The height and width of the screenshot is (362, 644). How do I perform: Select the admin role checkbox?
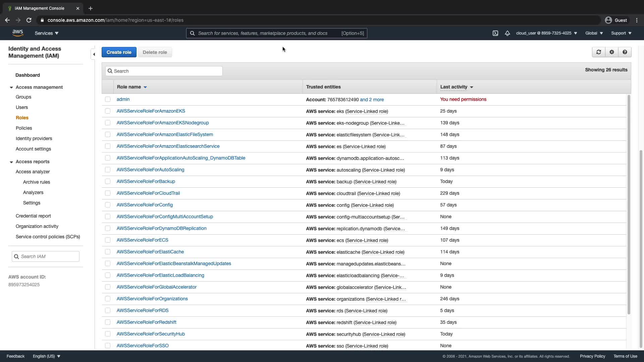click(108, 99)
